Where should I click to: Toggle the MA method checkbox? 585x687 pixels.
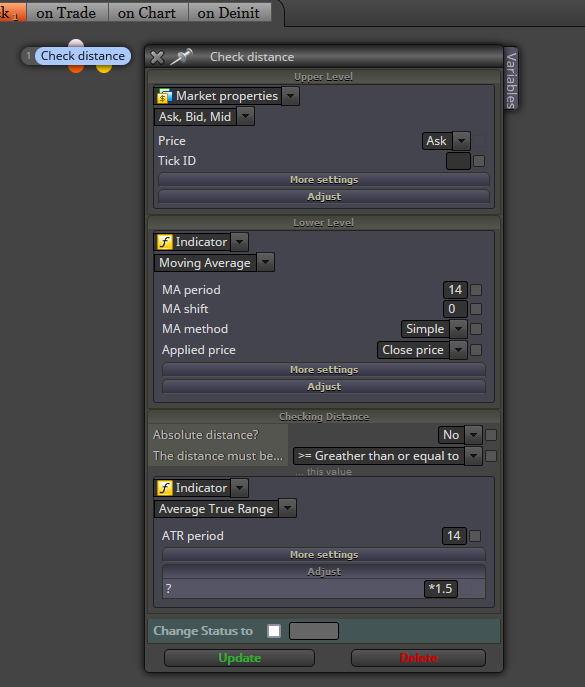476,329
